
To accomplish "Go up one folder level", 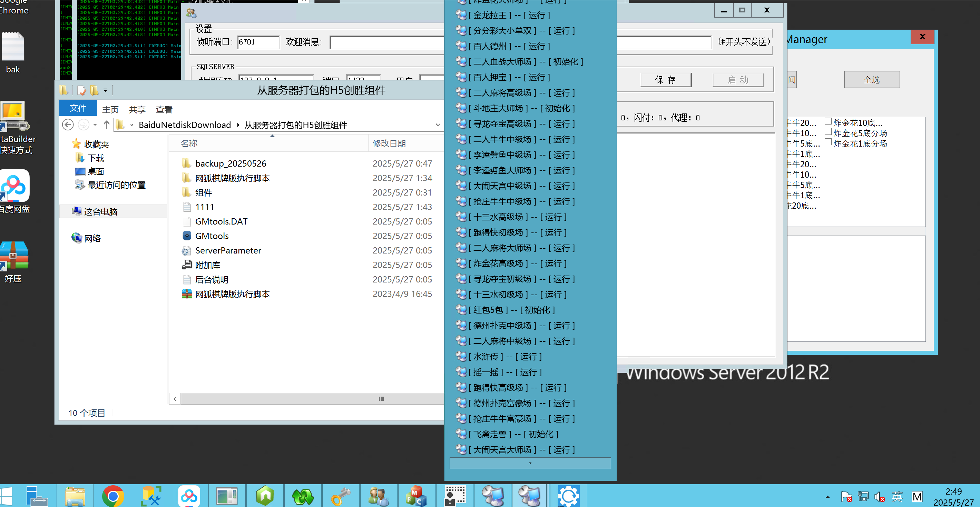I will [x=107, y=125].
